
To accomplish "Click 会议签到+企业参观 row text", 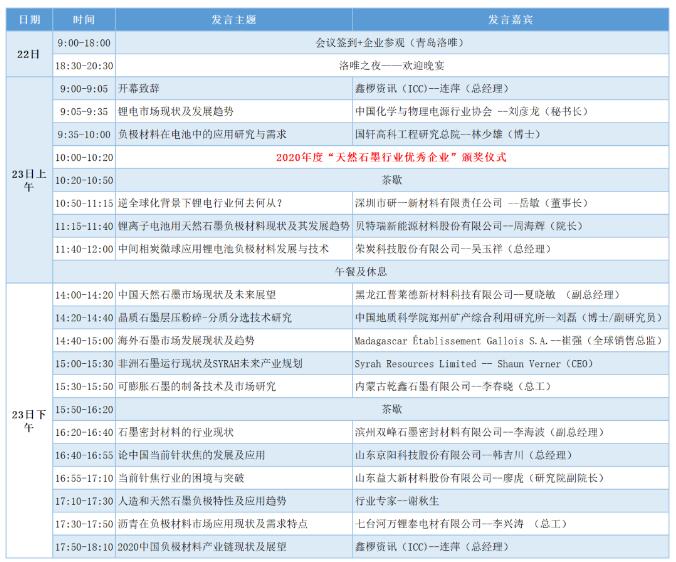I will [392, 43].
